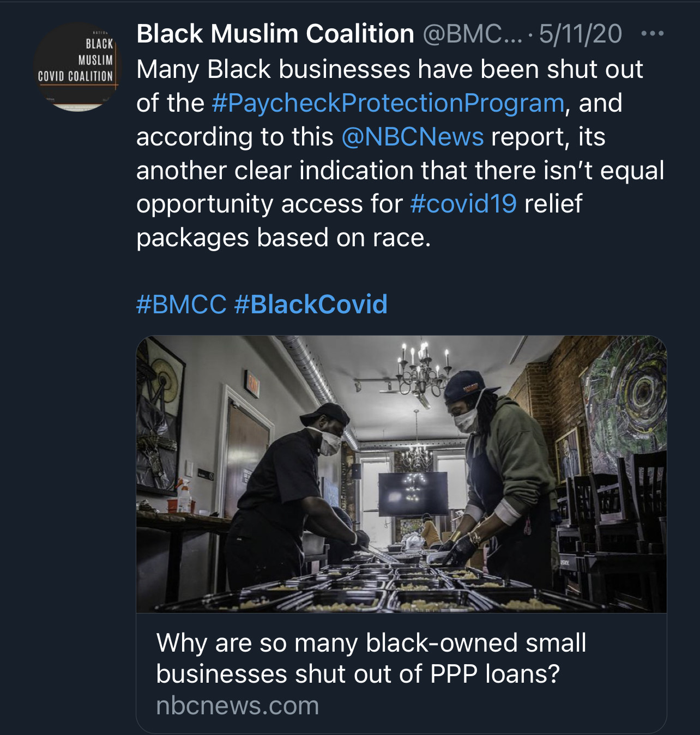Viewport: 700px width, 735px height.
Task: Open the 5/11/20 tweet timestamp
Action: point(580,34)
